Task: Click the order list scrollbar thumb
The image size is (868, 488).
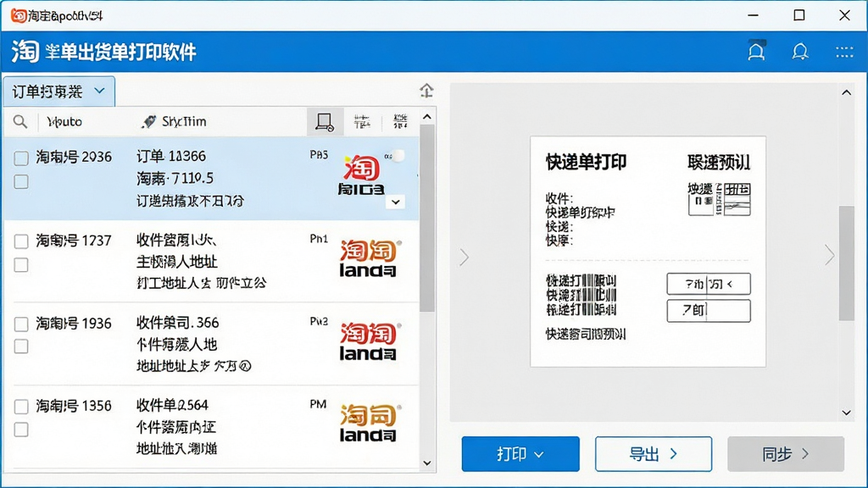Action: [427, 219]
